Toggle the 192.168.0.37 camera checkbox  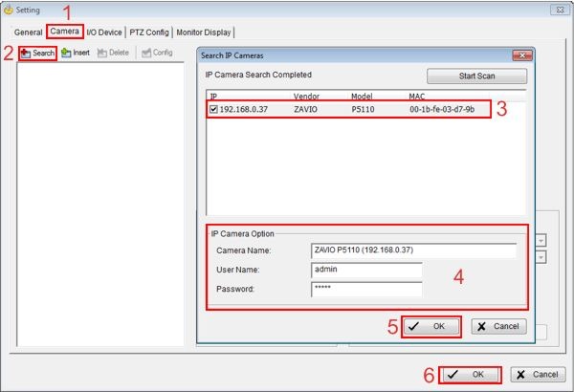click(213, 110)
